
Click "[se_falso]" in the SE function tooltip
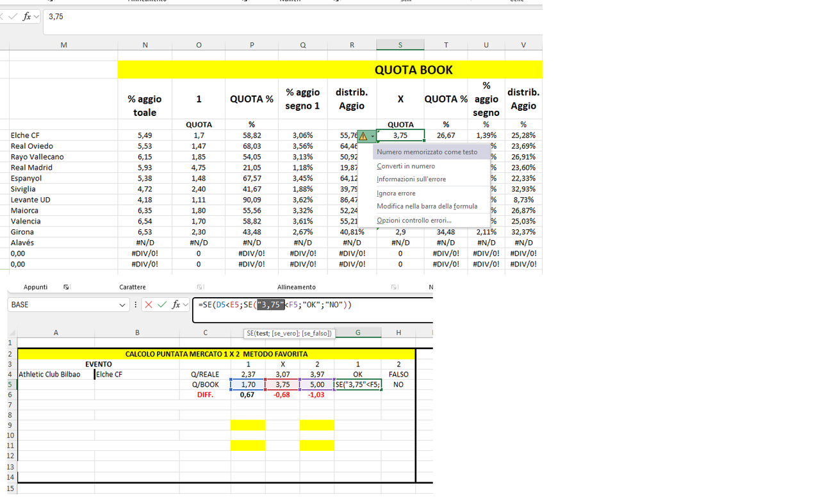click(316, 334)
